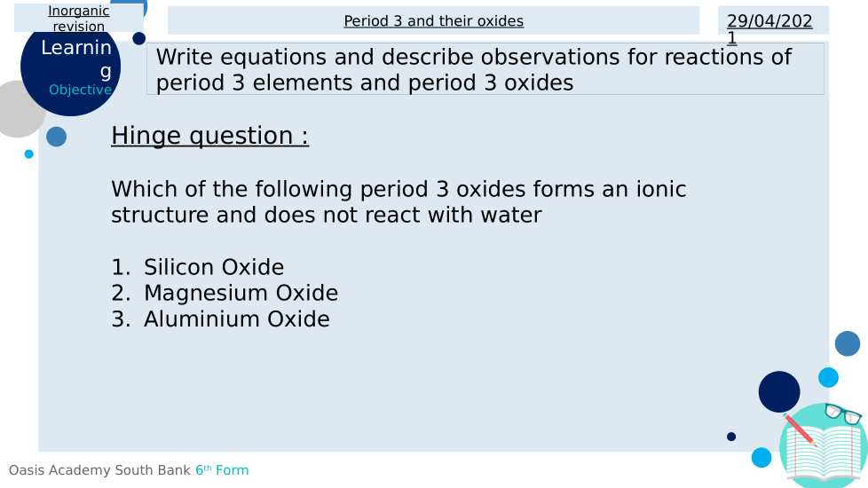Click the learning objective text box
This screenshot has height=488, width=868.
(x=485, y=69)
